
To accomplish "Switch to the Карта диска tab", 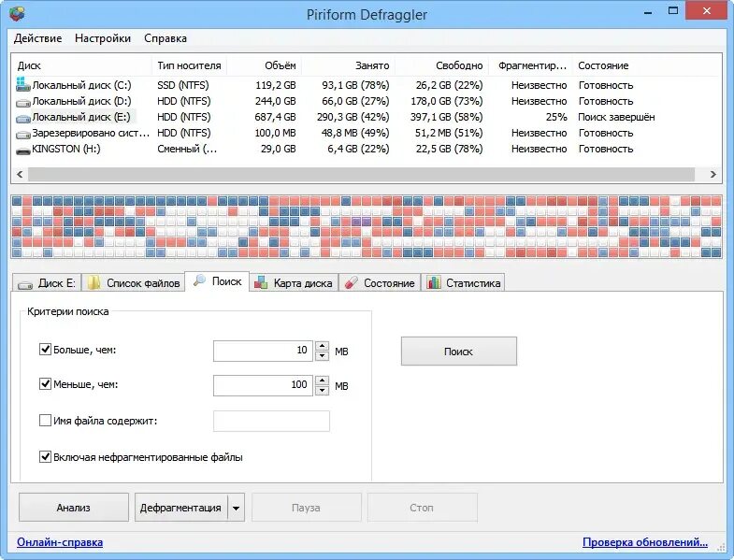I will 294,283.
